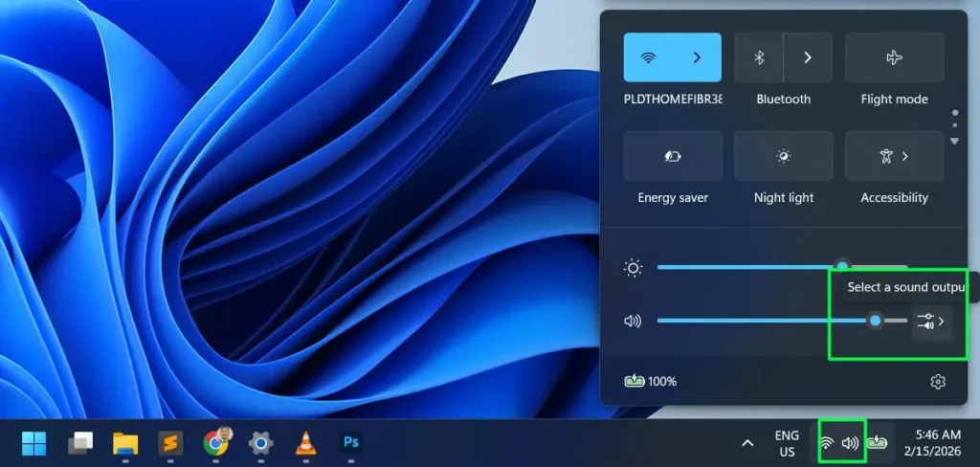Open the Settings app taskbar icon
This screenshot has width=980, height=467.
click(x=260, y=443)
